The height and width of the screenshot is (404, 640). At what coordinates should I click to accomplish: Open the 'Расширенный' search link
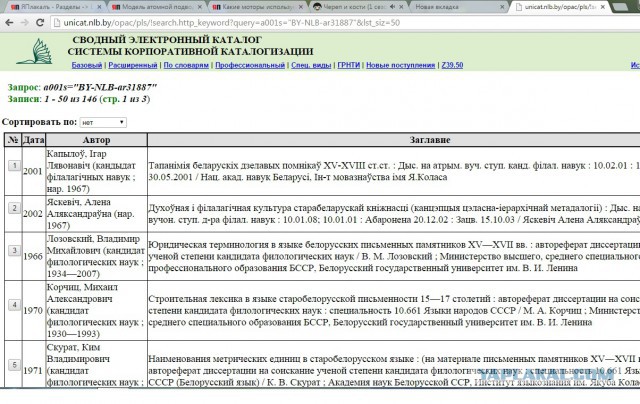pos(133,65)
